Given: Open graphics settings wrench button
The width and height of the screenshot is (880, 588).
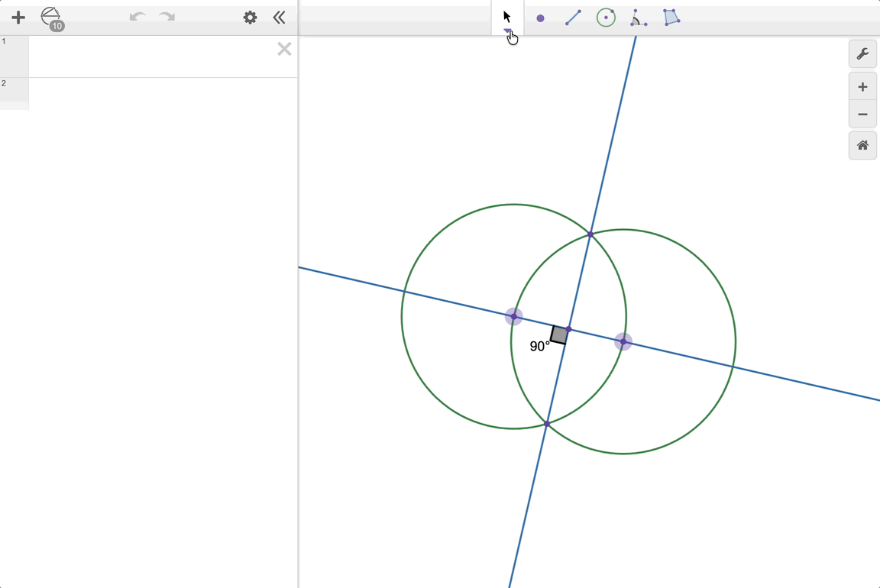Looking at the screenshot, I should tap(862, 54).
